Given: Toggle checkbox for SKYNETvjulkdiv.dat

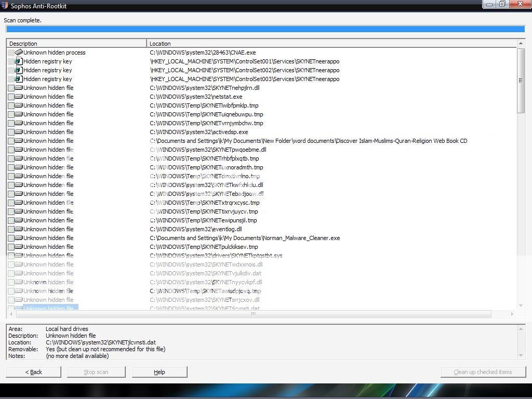Looking at the screenshot, I should pos(11,273).
